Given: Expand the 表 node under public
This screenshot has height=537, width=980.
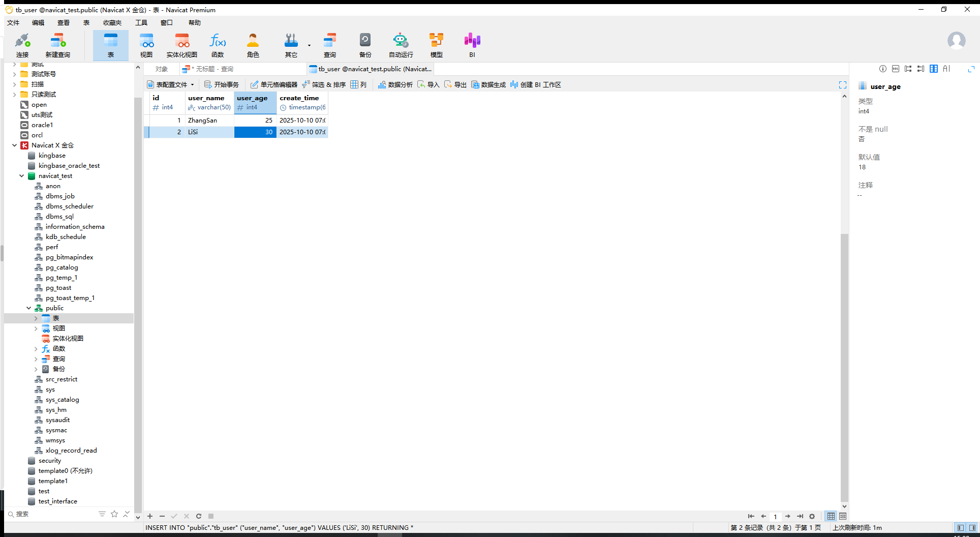Looking at the screenshot, I should [x=36, y=318].
